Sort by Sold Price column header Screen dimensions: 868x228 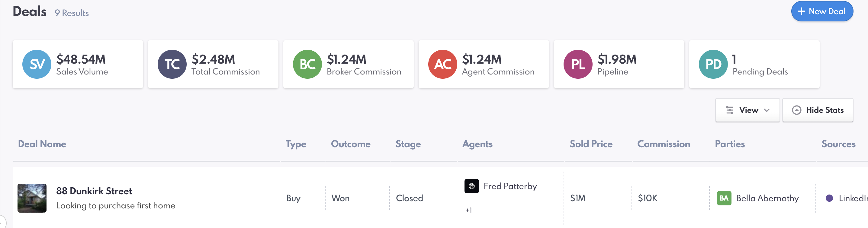[x=591, y=144]
